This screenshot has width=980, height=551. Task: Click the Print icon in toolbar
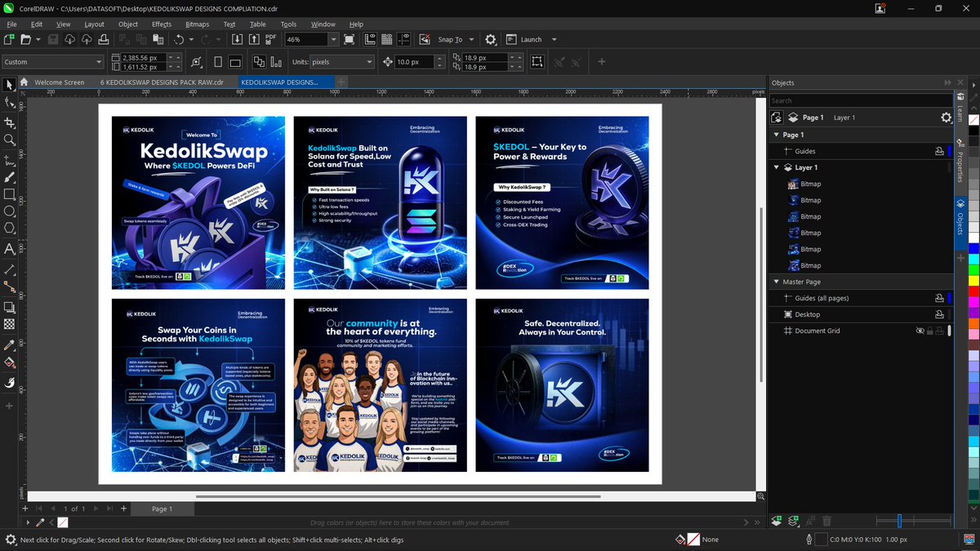tap(104, 39)
